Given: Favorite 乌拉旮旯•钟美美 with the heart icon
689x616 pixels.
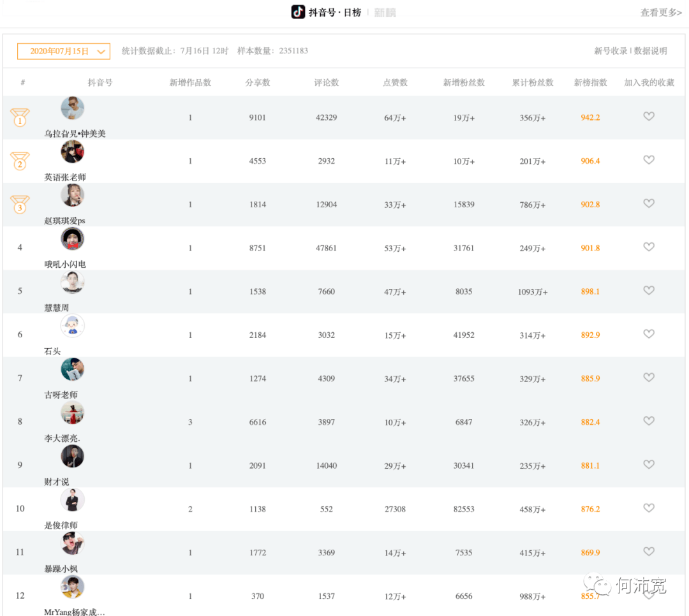Looking at the screenshot, I should tap(649, 117).
